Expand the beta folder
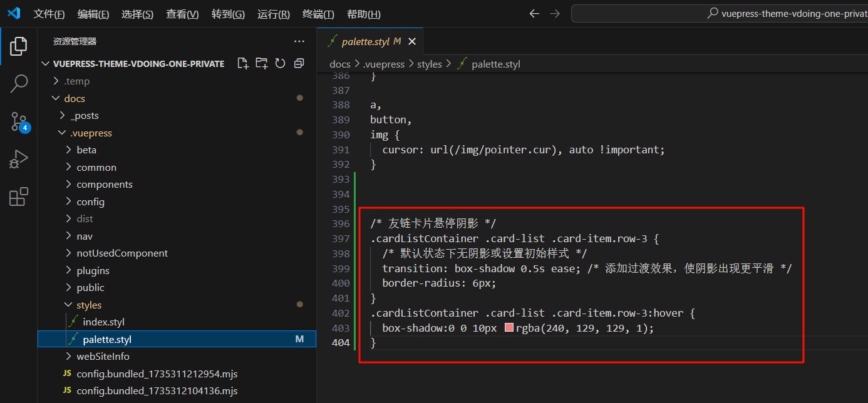The width and height of the screenshot is (868, 403). click(177, 150)
